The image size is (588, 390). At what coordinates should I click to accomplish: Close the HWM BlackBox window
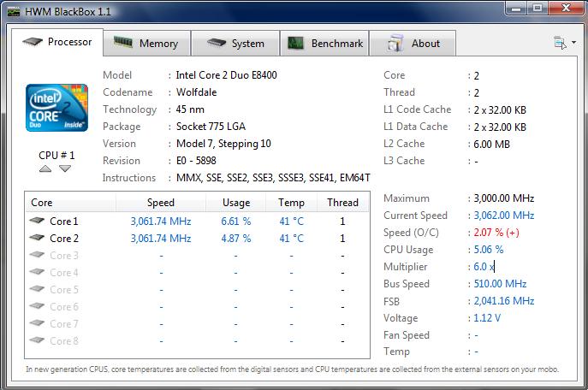coord(567,8)
